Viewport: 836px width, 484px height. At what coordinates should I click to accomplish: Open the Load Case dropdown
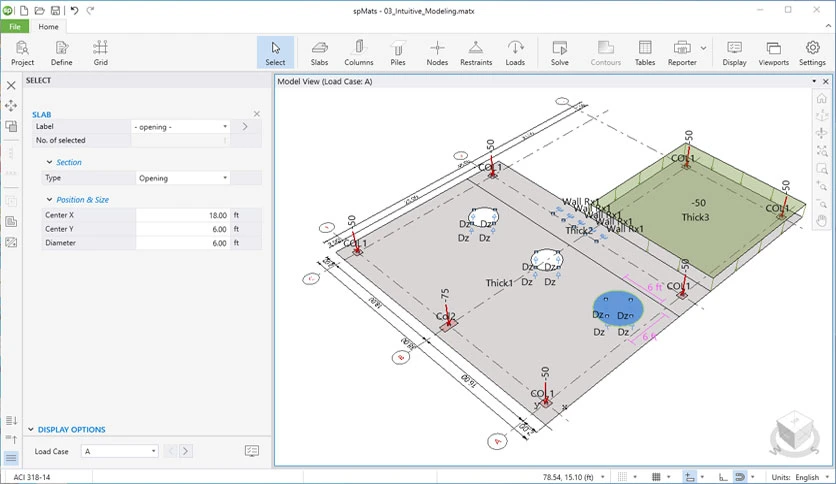[x=119, y=451]
